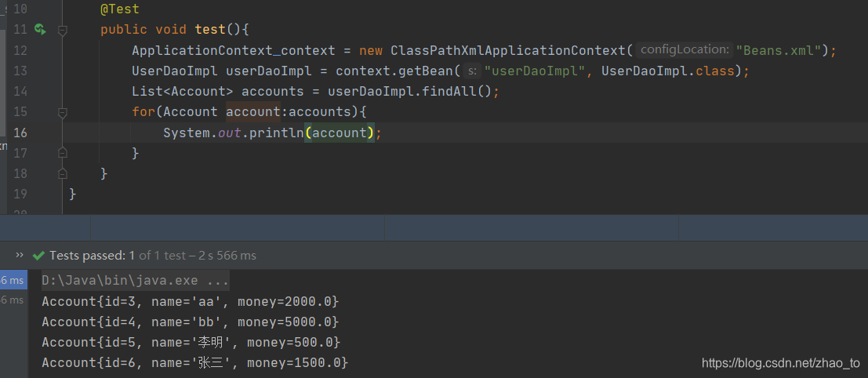Click 'List<Account>' type on line 14
This screenshot has width=868, height=378.
[x=183, y=91]
